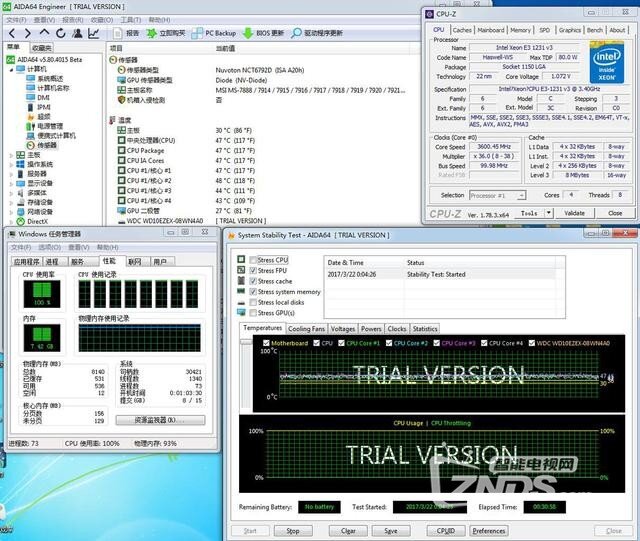This screenshot has height=541, width=640.
Task: Open the CPU-Z Tools dropdown arrow
Action: [x=549, y=213]
